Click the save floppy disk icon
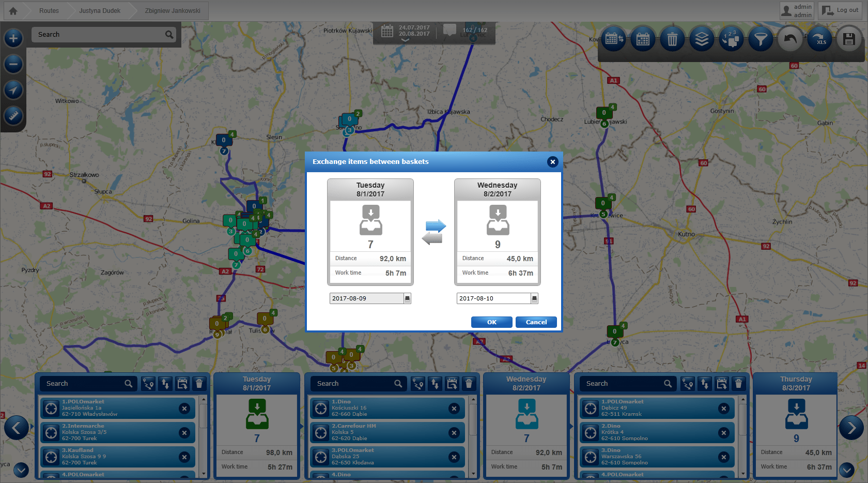868x483 pixels. 849,39
